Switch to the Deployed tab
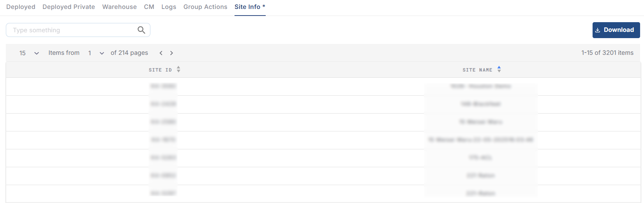Viewport: 644px width, 203px height. 21,7
